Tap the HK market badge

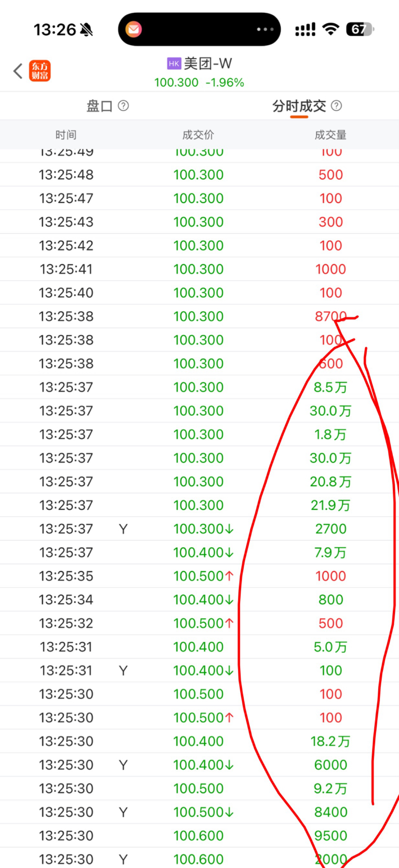174,63
